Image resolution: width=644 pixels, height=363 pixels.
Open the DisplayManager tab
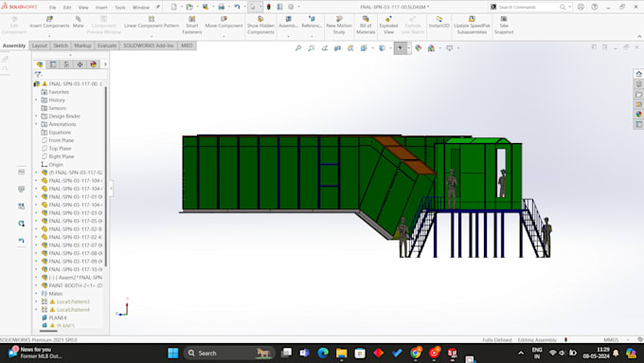93,64
